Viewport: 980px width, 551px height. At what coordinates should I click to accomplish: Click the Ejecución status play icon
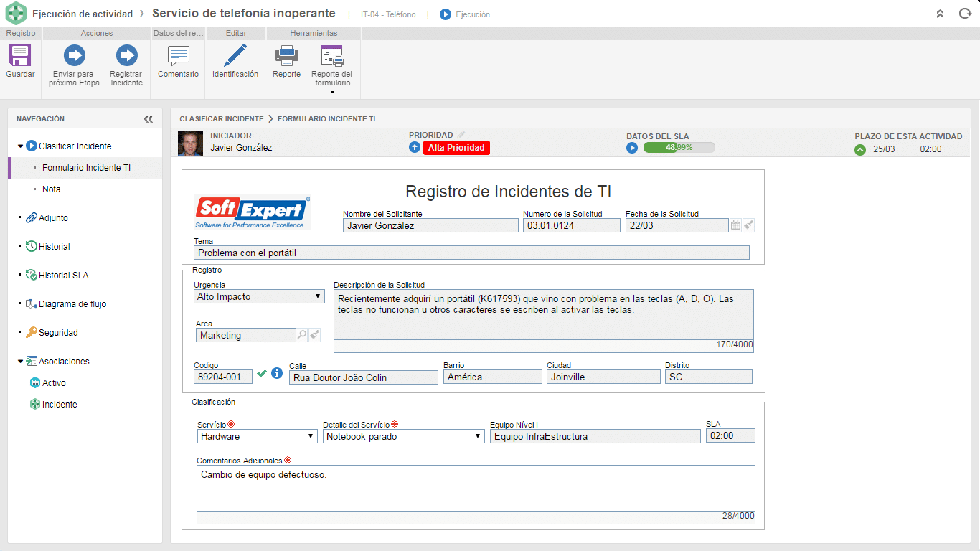446,14
